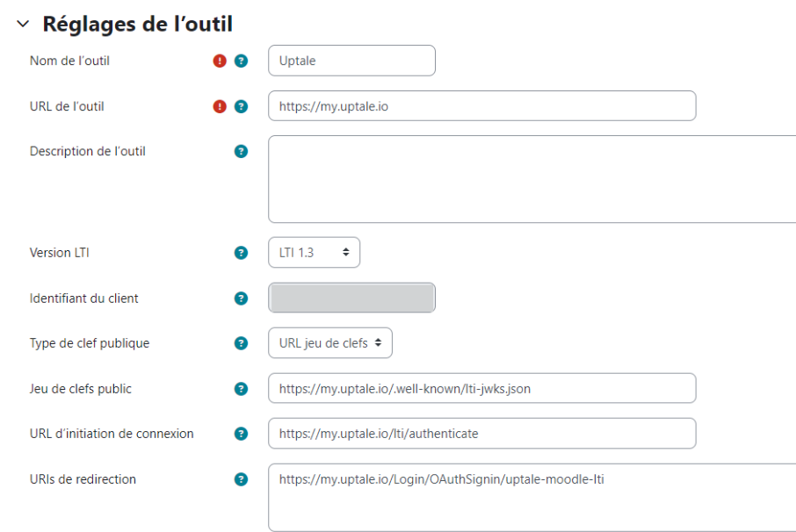This screenshot has height=532, width=796.
Task: Open help for URIs de redirection
Action: (241, 479)
